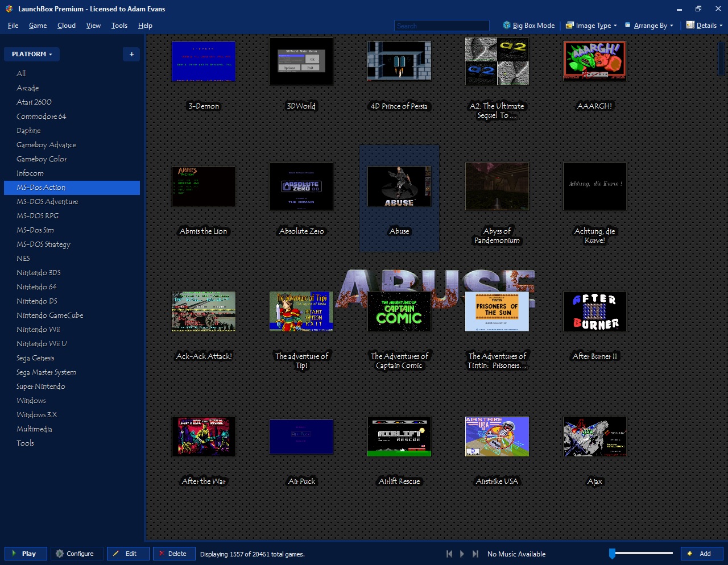Screen dimensions: 728x565
Task: Select the Adventures of Captain Comic thumbnail
Action: click(x=399, y=311)
